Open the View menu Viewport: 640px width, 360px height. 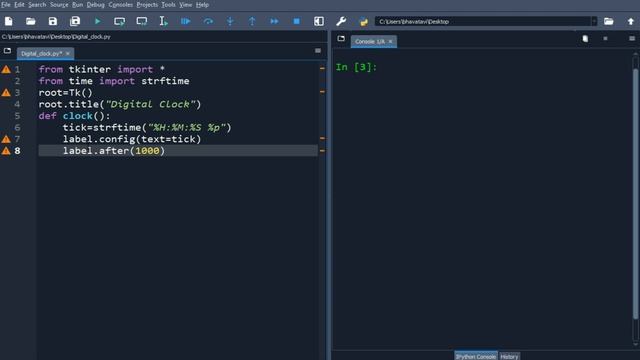pos(185,5)
